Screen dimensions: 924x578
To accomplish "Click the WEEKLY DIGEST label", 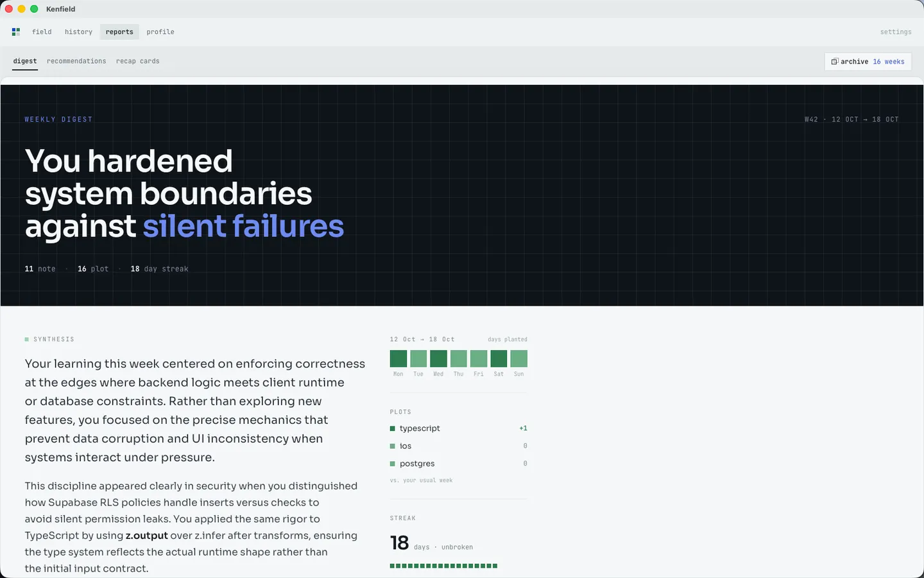I will 58,119.
